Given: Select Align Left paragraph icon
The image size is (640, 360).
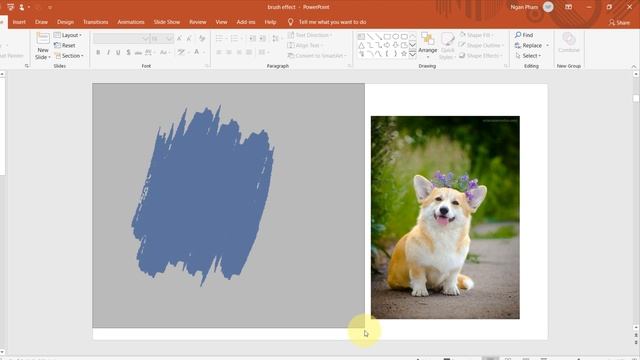Looking at the screenshot, I should (219, 52).
